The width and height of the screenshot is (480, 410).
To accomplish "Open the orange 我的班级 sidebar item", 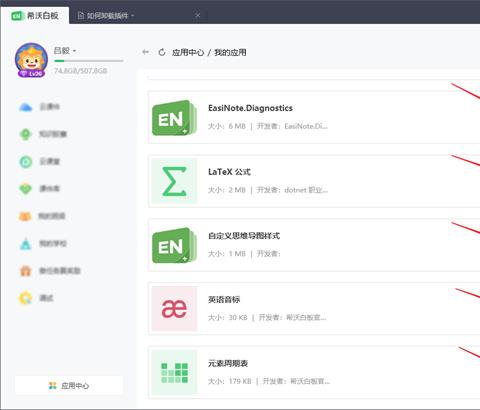I will tap(42, 216).
